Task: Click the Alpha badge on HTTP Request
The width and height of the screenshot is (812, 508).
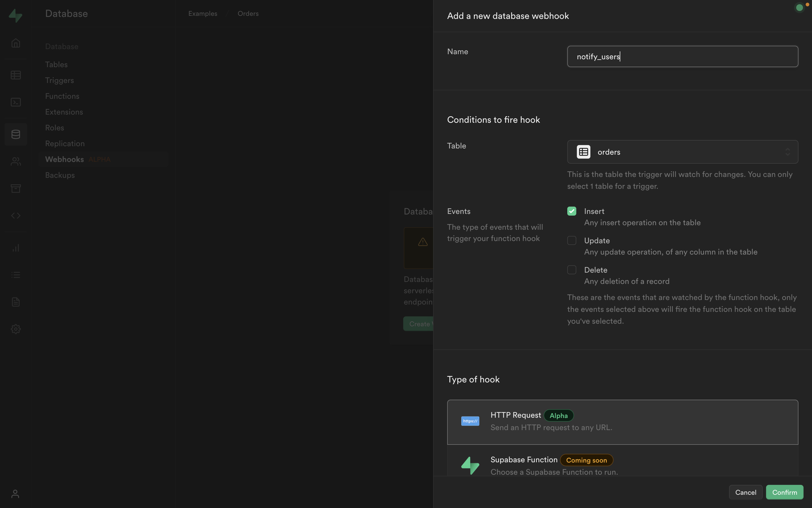Action: 559,416
